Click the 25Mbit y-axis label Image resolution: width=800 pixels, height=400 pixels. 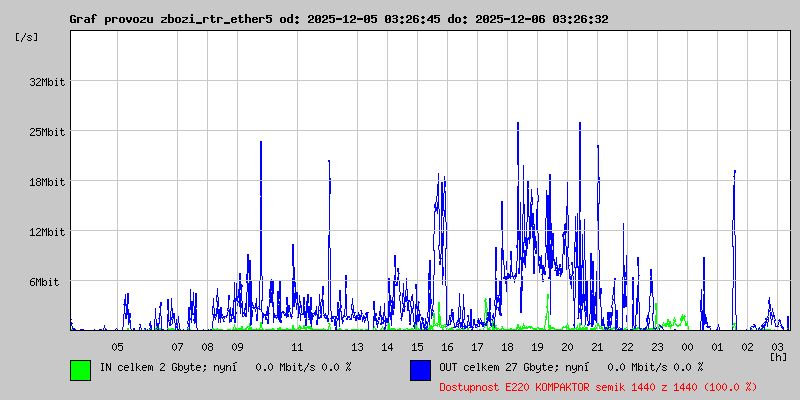pos(47,132)
